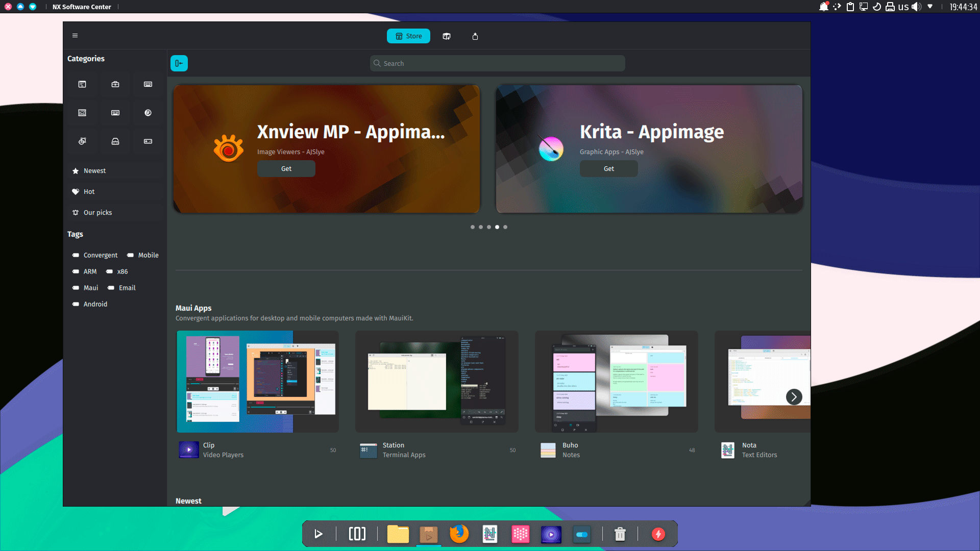This screenshot has width=980, height=551.
Task: Open the toolbox category icon
Action: click(115, 84)
